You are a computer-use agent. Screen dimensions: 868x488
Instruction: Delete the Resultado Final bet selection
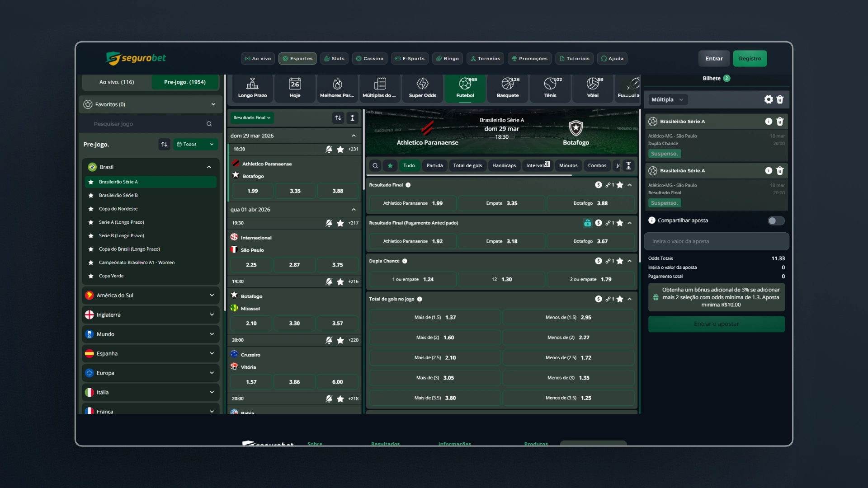[780, 170]
